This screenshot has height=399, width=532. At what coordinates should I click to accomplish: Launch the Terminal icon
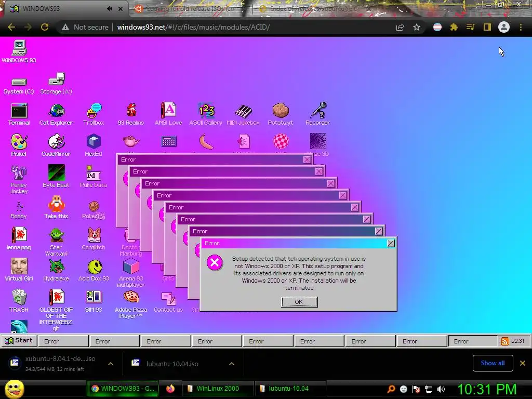pyautogui.click(x=19, y=114)
